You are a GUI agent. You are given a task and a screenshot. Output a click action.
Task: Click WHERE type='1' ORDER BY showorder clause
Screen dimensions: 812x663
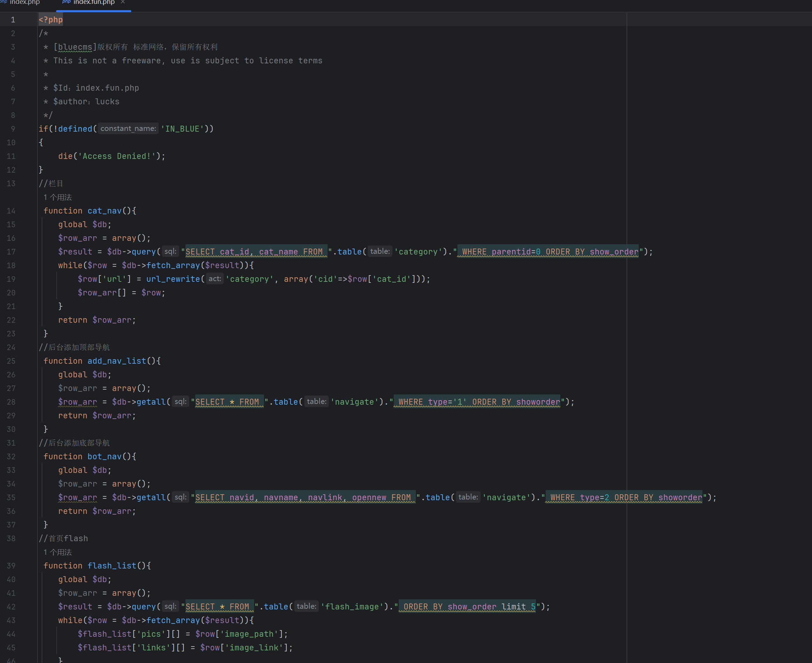click(477, 402)
